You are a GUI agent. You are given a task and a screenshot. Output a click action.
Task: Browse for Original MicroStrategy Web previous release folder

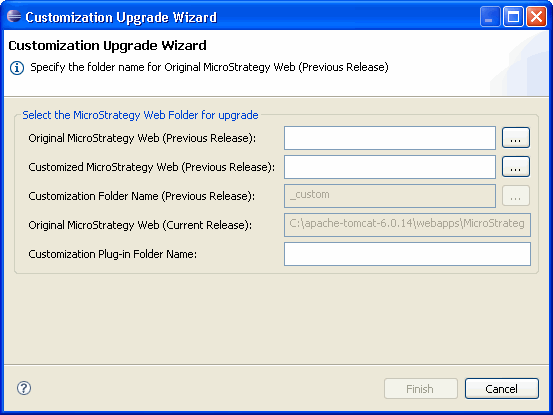point(516,138)
